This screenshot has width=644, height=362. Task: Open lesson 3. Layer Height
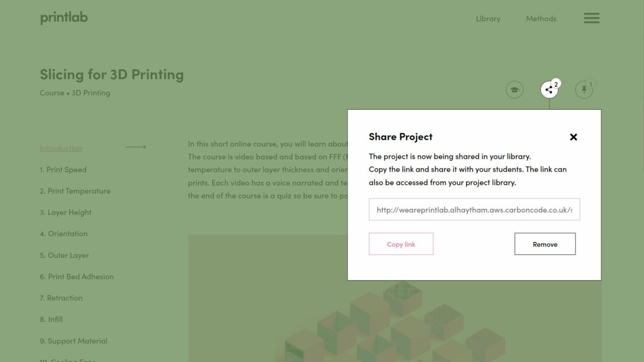point(65,212)
